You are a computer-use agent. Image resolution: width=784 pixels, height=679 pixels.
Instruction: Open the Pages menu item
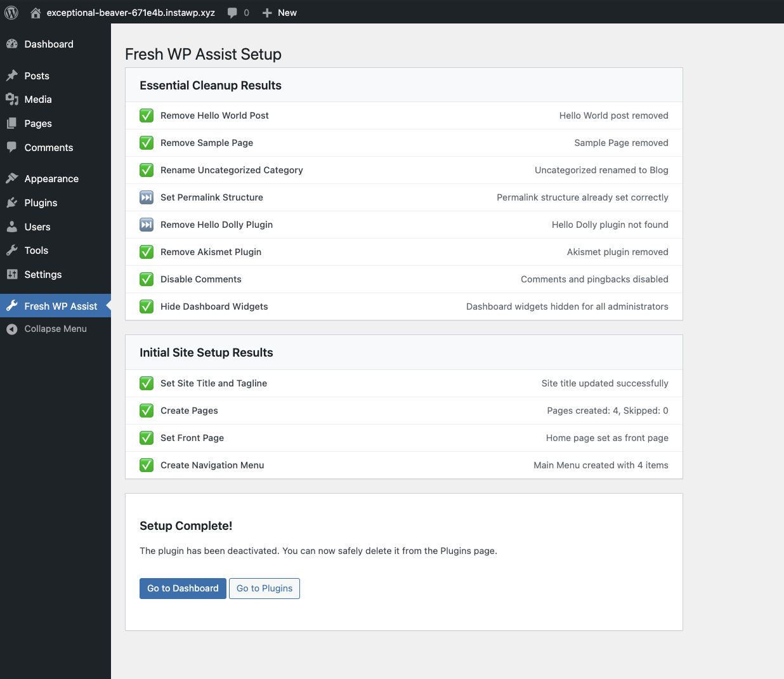click(x=38, y=123)
